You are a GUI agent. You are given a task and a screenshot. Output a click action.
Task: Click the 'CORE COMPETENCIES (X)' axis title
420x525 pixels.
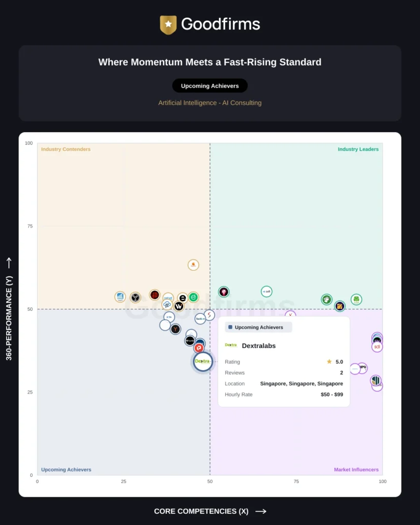[202, 511]
